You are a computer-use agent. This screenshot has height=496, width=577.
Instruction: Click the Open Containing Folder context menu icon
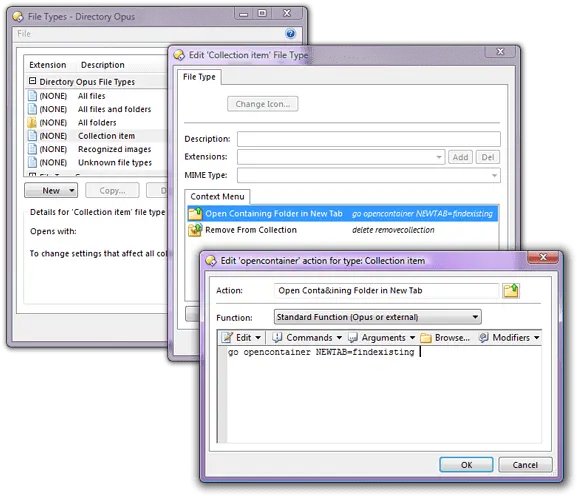coord(195,213)
